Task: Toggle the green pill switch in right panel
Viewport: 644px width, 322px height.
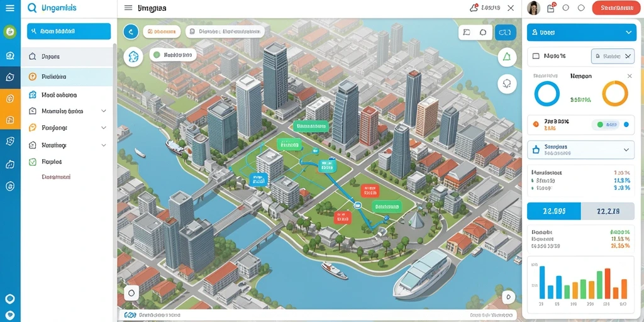Action: pos(605,124)
